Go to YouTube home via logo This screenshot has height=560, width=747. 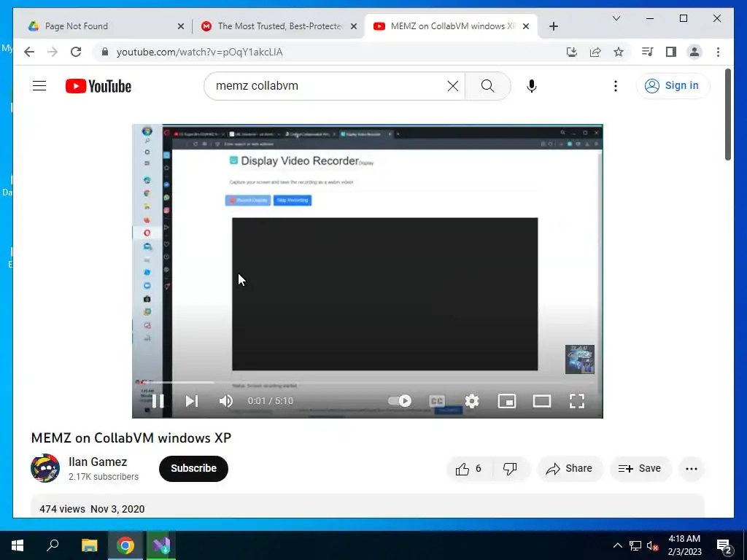click(98, 86)
